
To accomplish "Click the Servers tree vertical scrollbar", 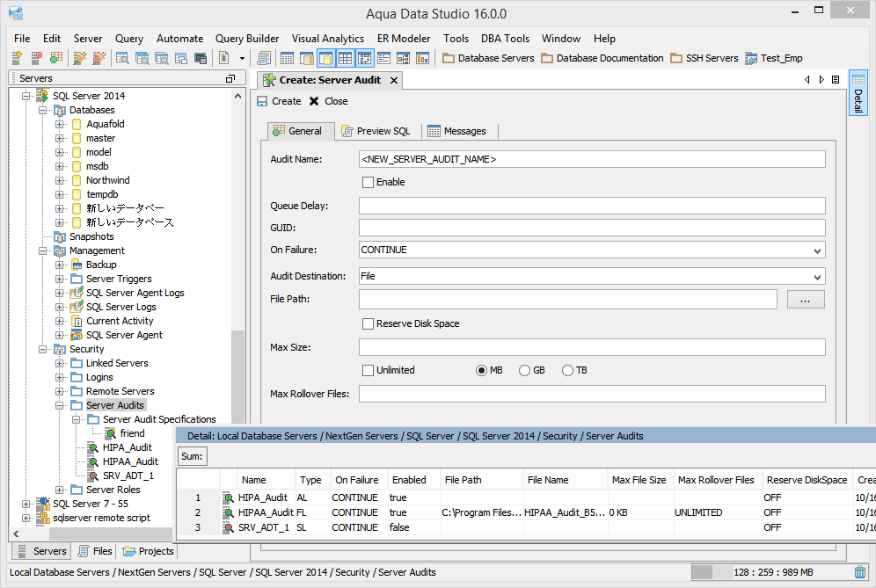I will point(237,377).
